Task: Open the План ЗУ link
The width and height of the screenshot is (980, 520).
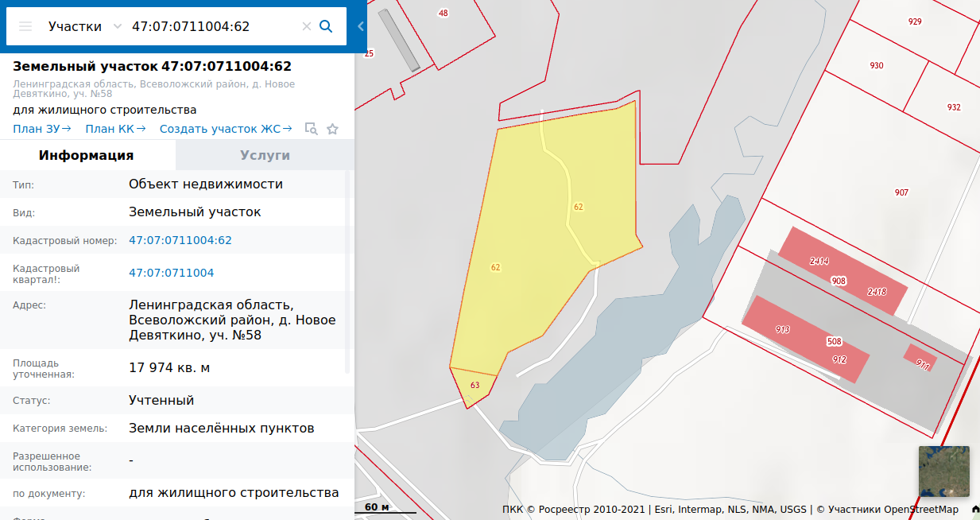Action: 42,129
